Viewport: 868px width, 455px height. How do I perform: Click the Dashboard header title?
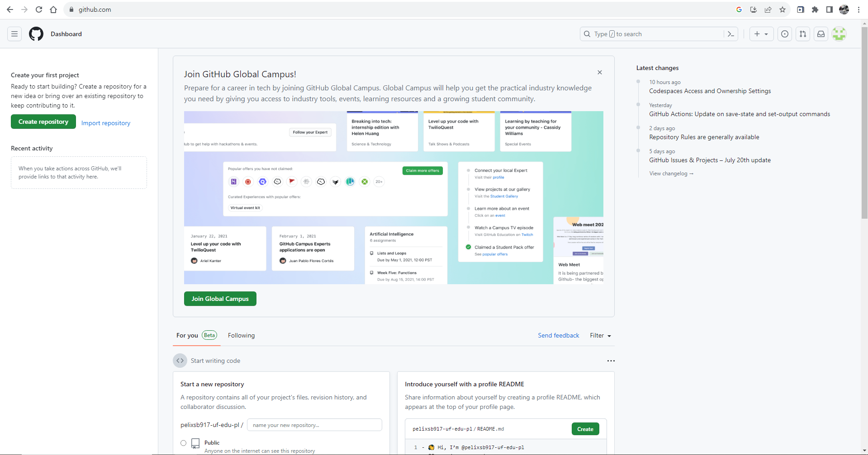pyautogui.click(x=66, y=34)
